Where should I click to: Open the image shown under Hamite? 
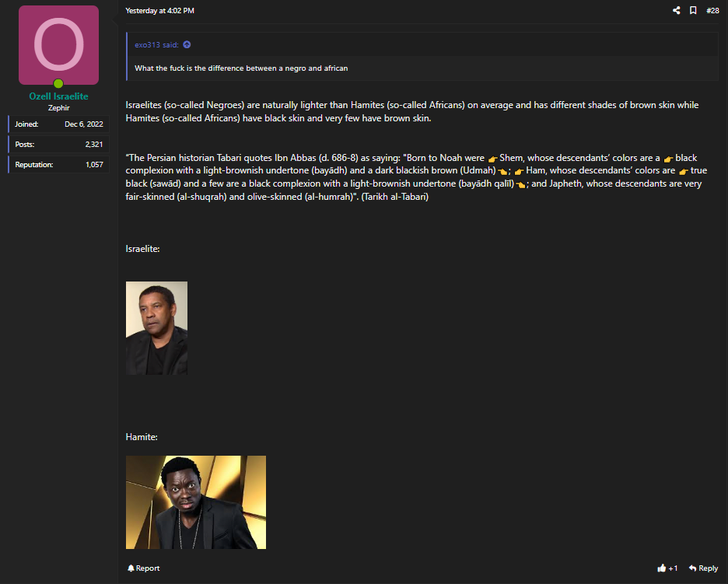[x=196, y=502]
